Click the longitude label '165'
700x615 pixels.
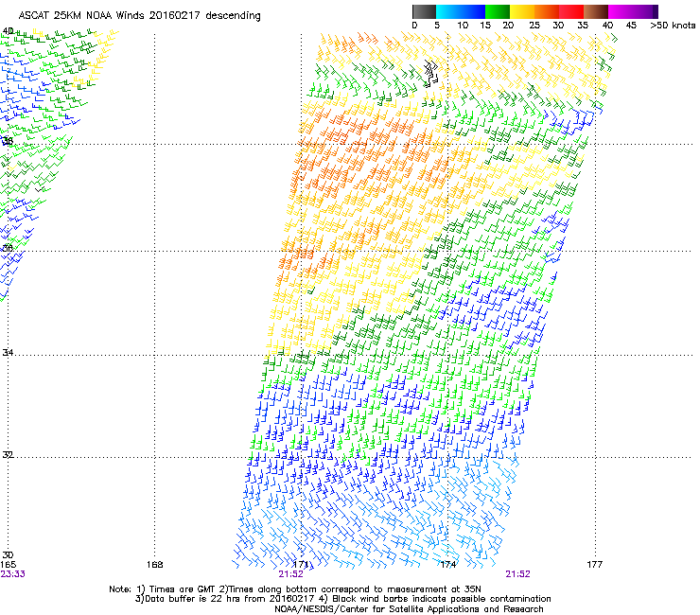pyautogui.click(x=8, y=565)
